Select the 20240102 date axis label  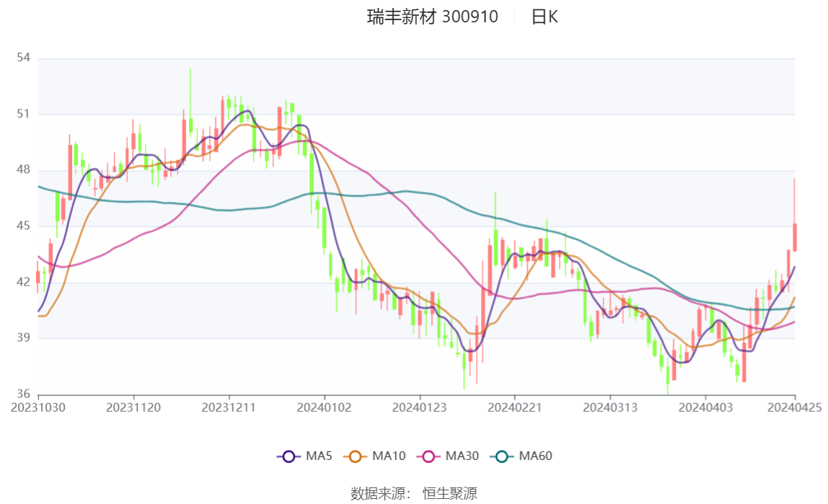click(325, 408)
